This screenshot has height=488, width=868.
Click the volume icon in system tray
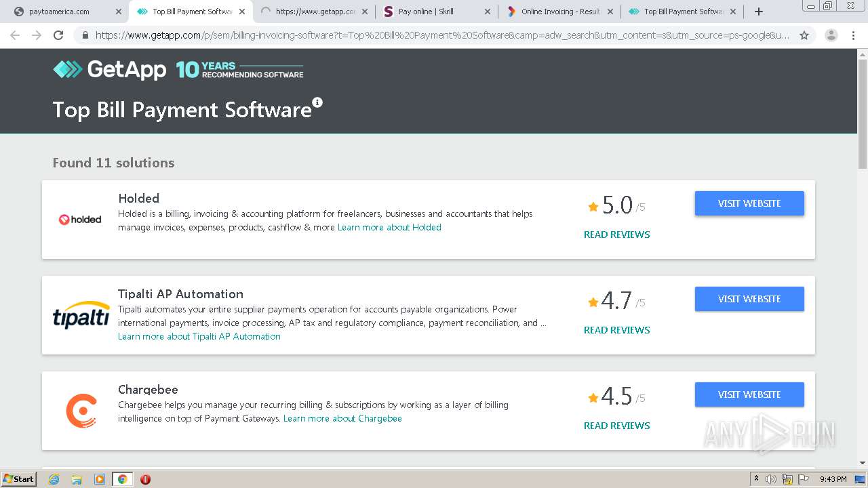771,479
